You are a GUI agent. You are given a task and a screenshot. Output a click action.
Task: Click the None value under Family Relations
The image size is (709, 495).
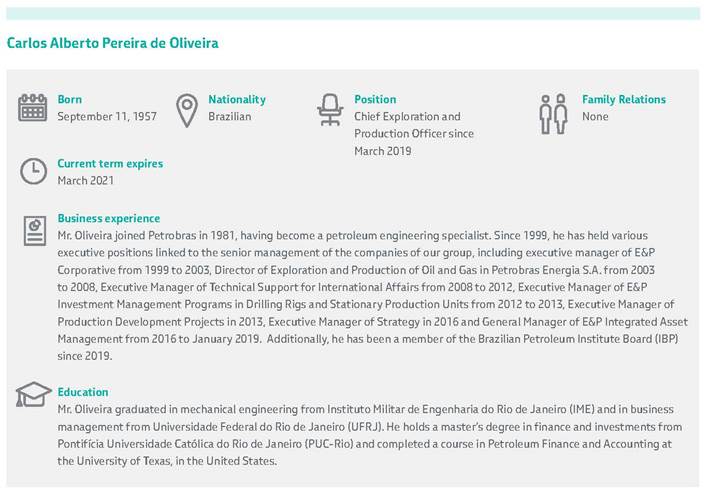pyautogui.click(x=595, y=117)
